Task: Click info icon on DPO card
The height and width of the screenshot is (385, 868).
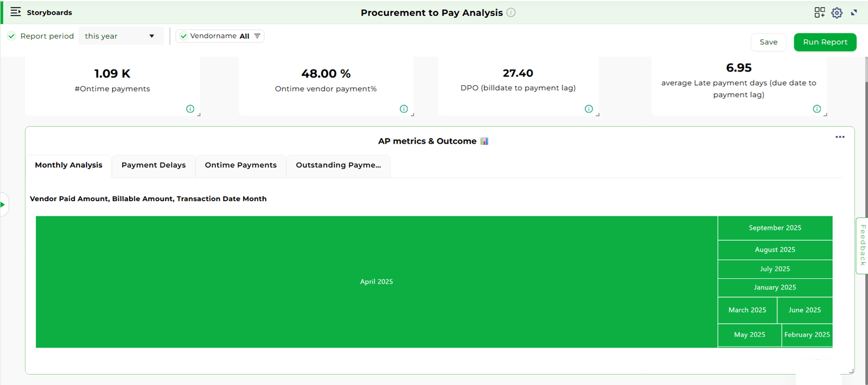Action: point(589,109)
